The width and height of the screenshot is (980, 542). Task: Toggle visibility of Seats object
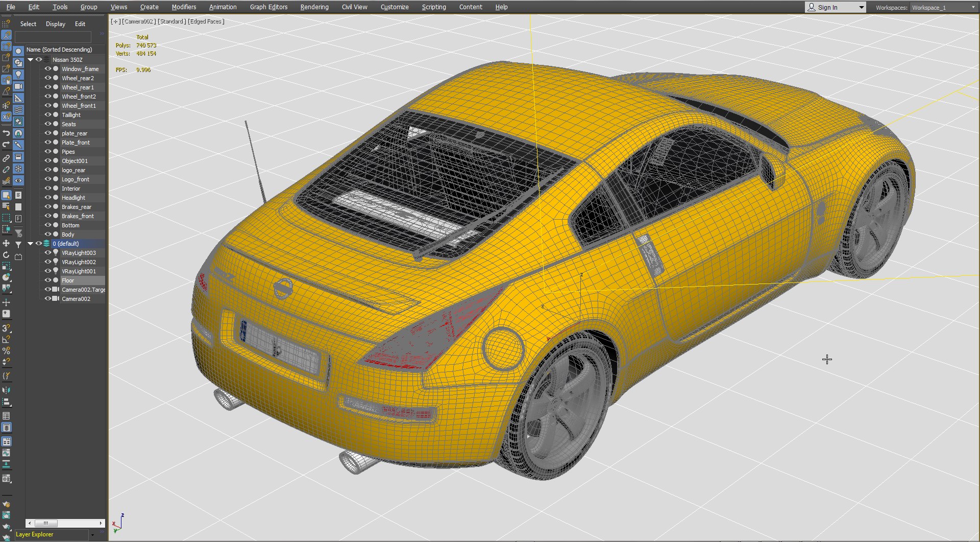coord(47,124)
